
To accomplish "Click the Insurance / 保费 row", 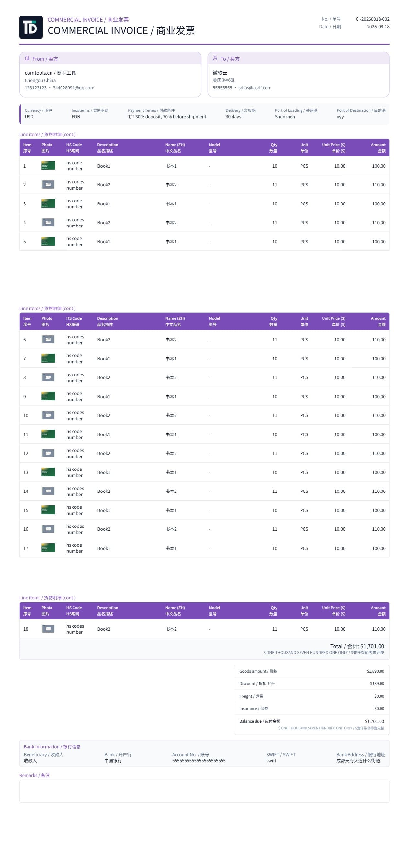I will tap(312, 709).
